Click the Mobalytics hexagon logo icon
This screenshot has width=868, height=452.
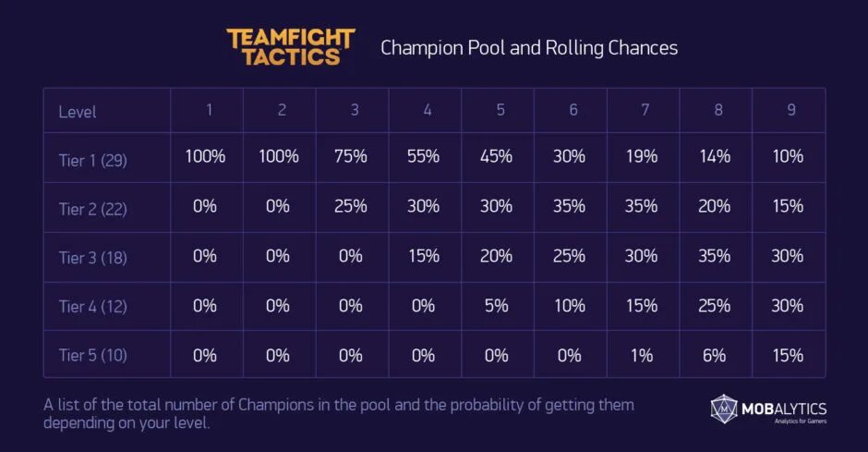[724, 409]
